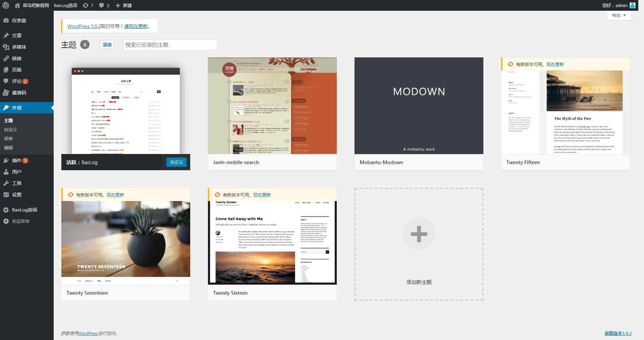Click the 链接 chain icon

point(6,58)
